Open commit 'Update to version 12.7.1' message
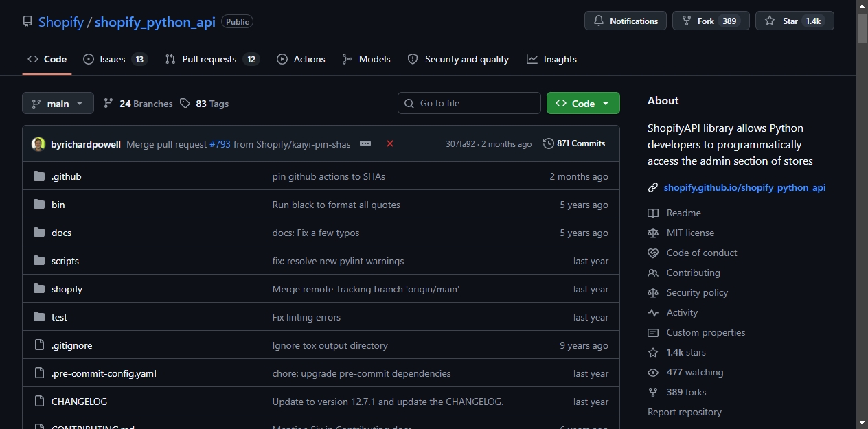The height and width of the screenshot is (429, 868). 388,402
